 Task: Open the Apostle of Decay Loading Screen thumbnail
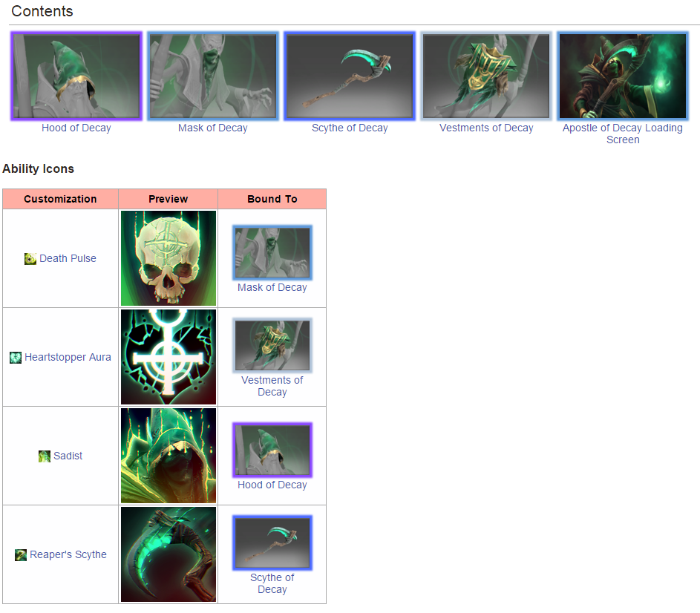coord(623,76)
